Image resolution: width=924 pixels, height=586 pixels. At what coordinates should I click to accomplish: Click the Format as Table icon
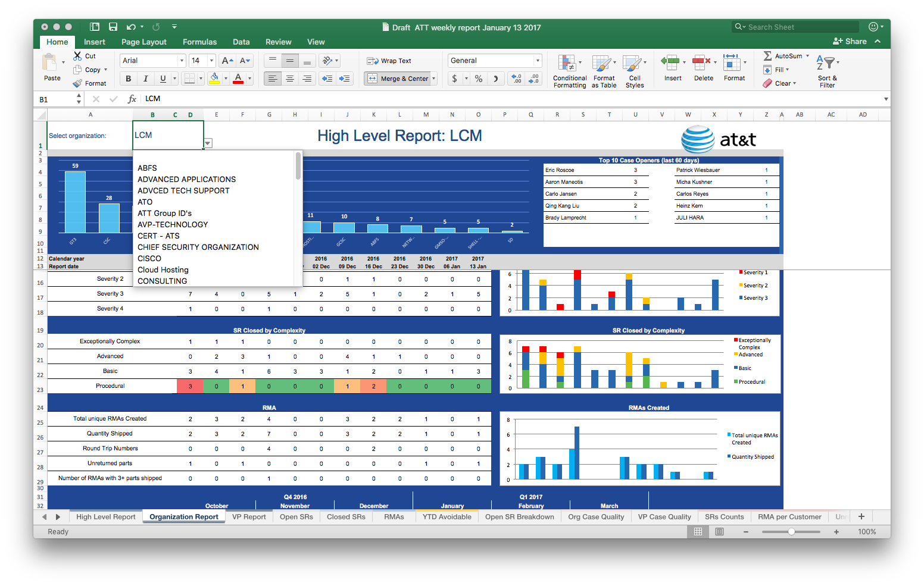(603, 64)
